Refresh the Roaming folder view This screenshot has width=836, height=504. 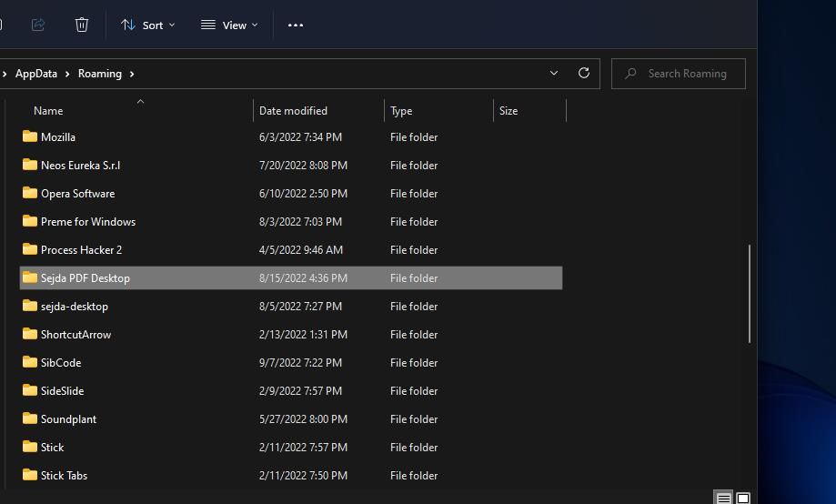point(584,73)
